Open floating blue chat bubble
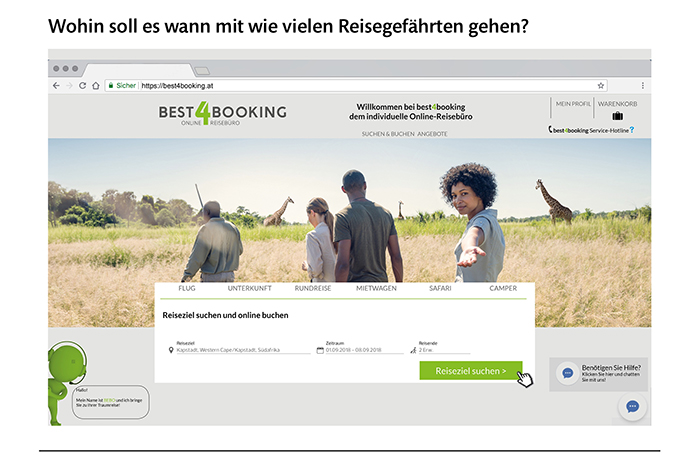Screen dimensions: 700x470 click(x=632, y=406)
